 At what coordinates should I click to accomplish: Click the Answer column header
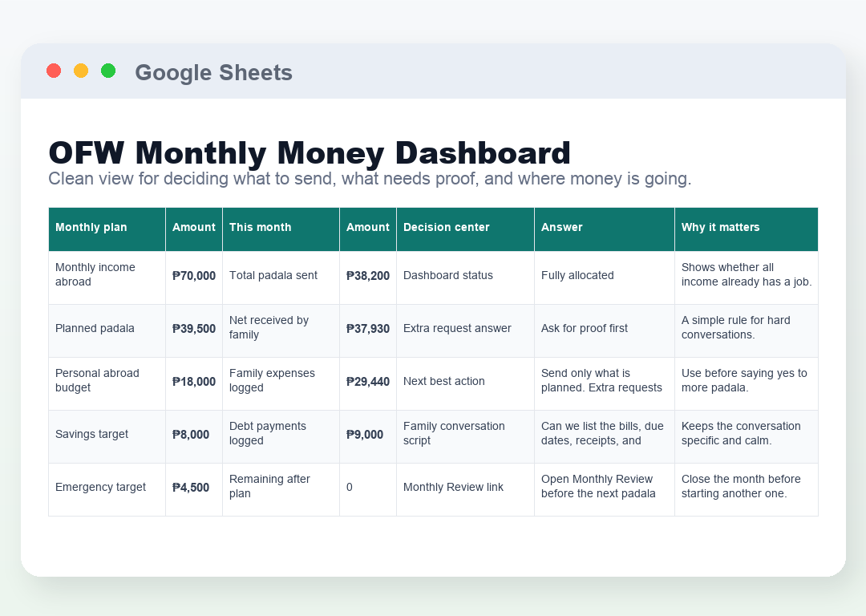(605, 229)
